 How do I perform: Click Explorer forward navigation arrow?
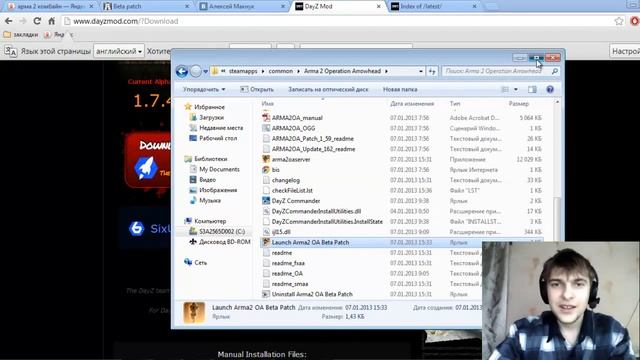[196, 71]
